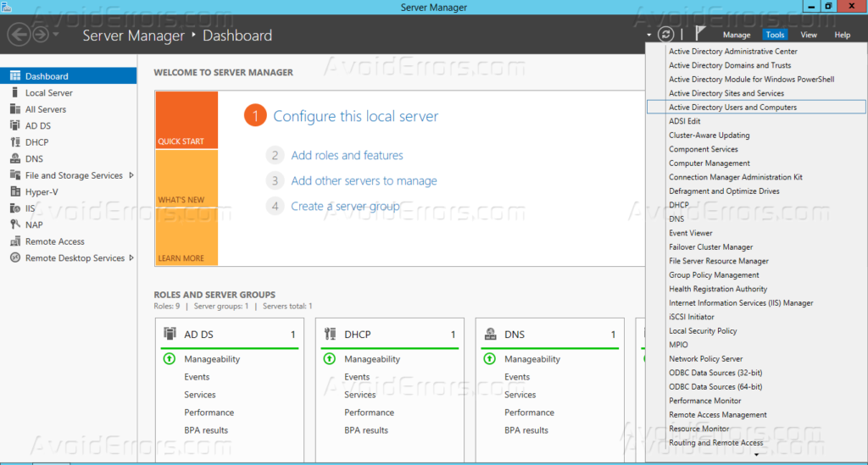Open DHCP Services row
The width and height of the screenshot is (868, 465).
359,395
